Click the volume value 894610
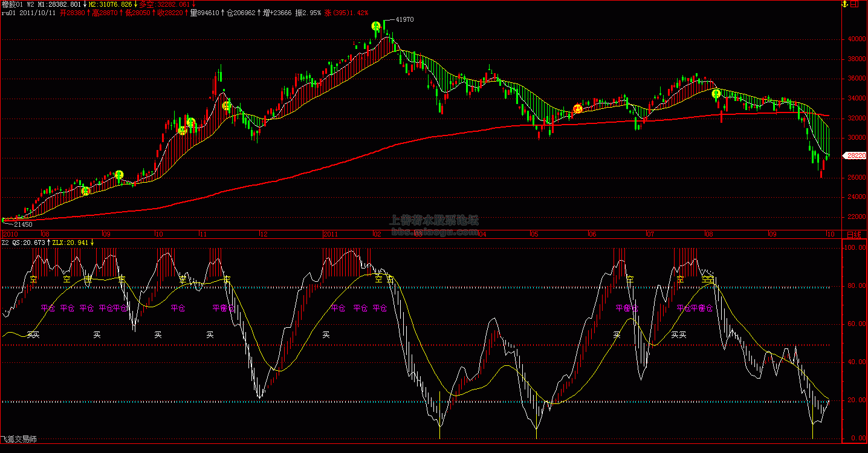 click(205, 12)
